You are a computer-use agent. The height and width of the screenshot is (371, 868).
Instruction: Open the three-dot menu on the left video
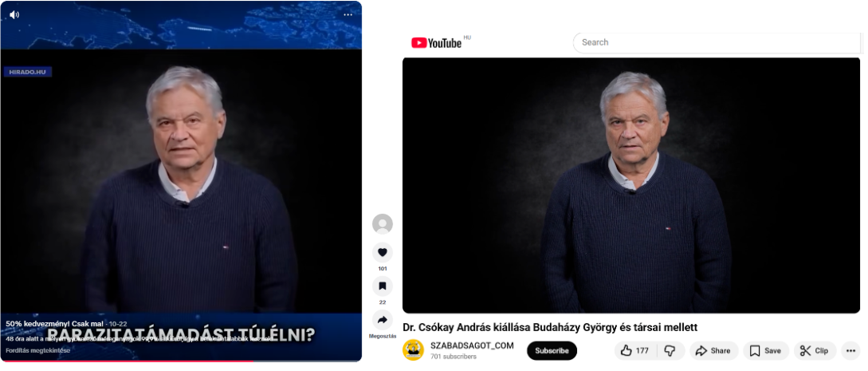pos(348,15)
